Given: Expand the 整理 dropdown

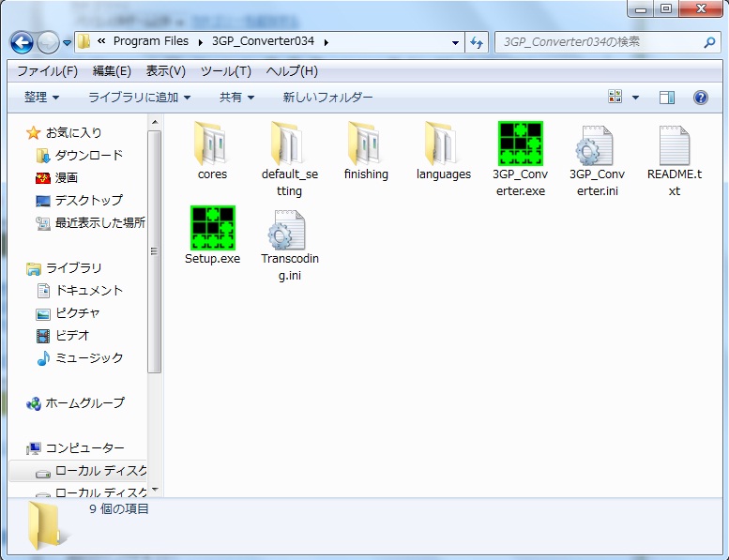Looking at the screenshot, I should click(41, 98).
